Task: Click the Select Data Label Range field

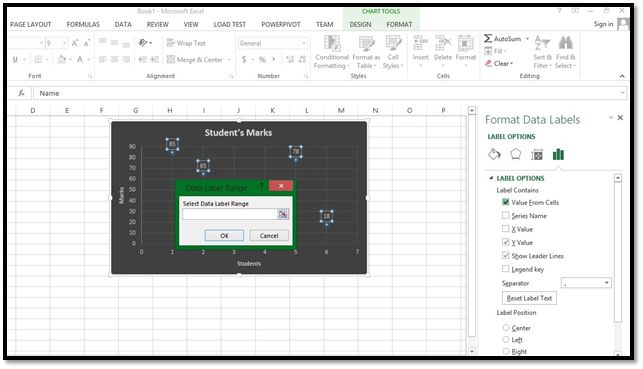Action: (x=230, y=214)
